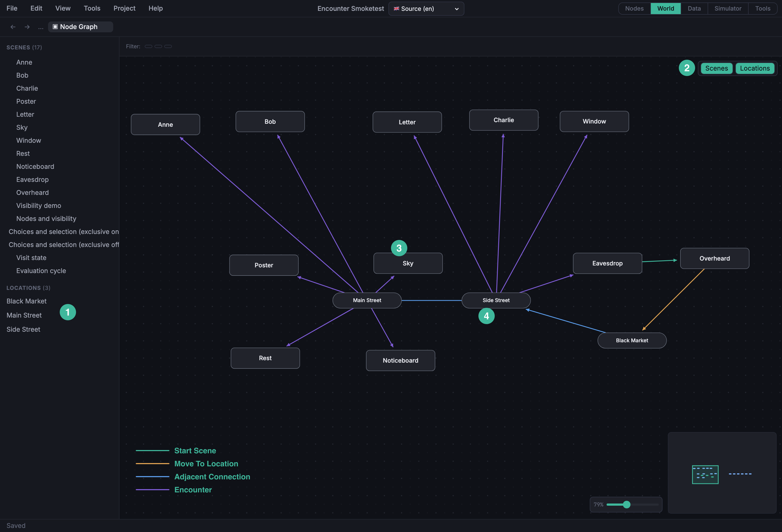
Task: Select the Noticeboard node in the graph
Action: [401, 360]
